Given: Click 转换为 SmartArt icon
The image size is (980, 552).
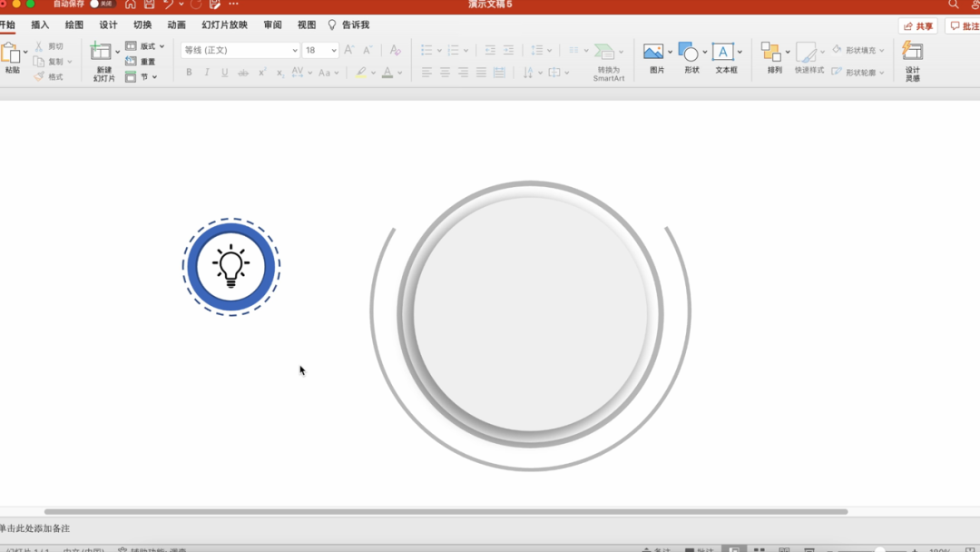Looking at the screenshot, I should [605, 51].
